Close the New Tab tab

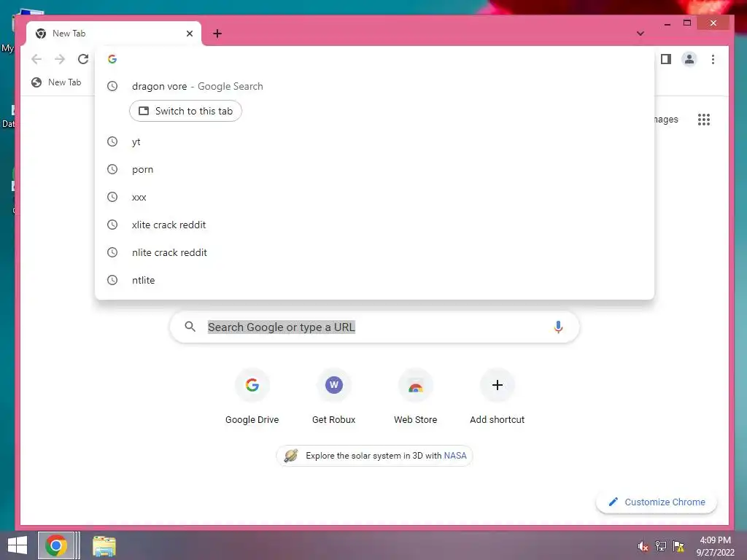coord(190,34)
